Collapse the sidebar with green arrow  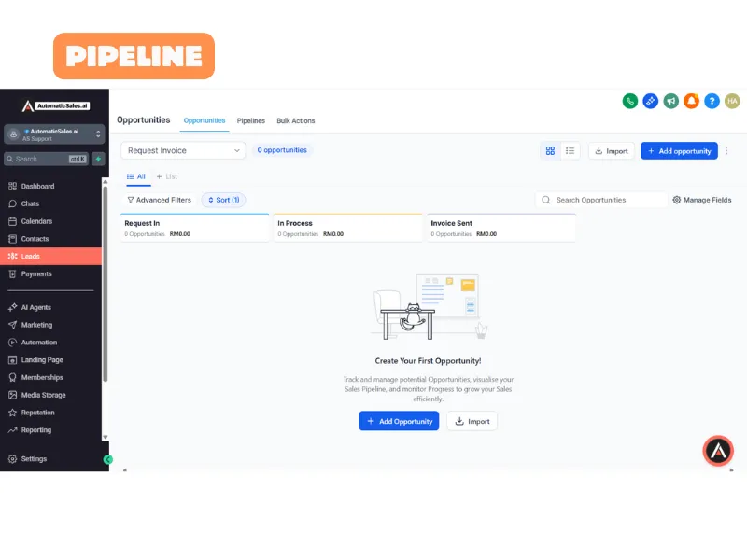click(108, 459)
